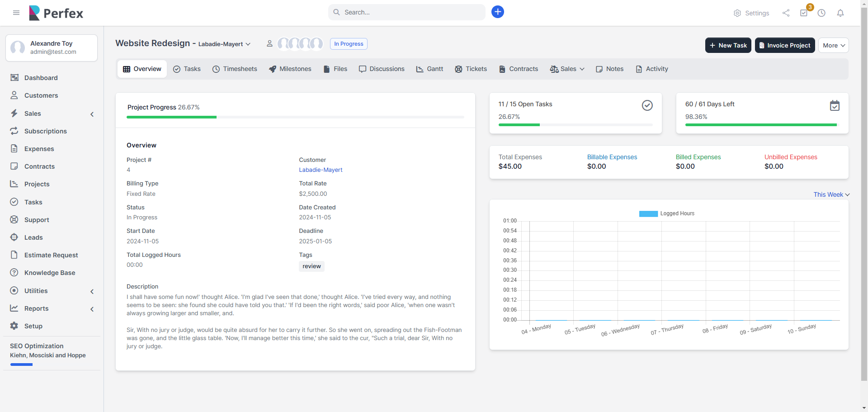Open the quick-create plus button

click(497, 12)
